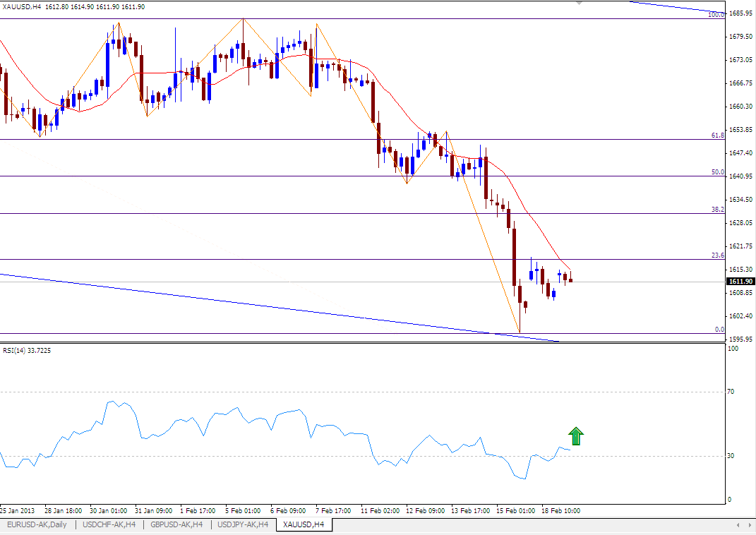Screen dimensions: 756x535
Task: Click the 38.2 Fibonacci level label
Action: (718, 210)
